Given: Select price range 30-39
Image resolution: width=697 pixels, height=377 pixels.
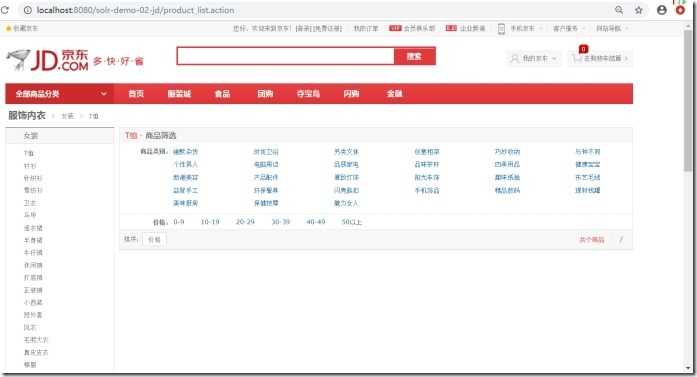Looking at the screenshot, I should coord(280,222).
